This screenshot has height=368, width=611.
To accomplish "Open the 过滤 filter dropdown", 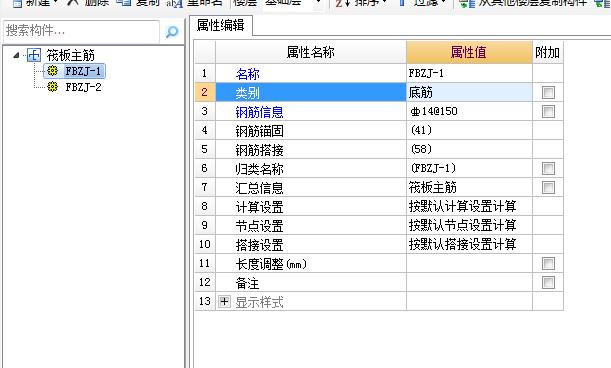I will coord(444,3).
